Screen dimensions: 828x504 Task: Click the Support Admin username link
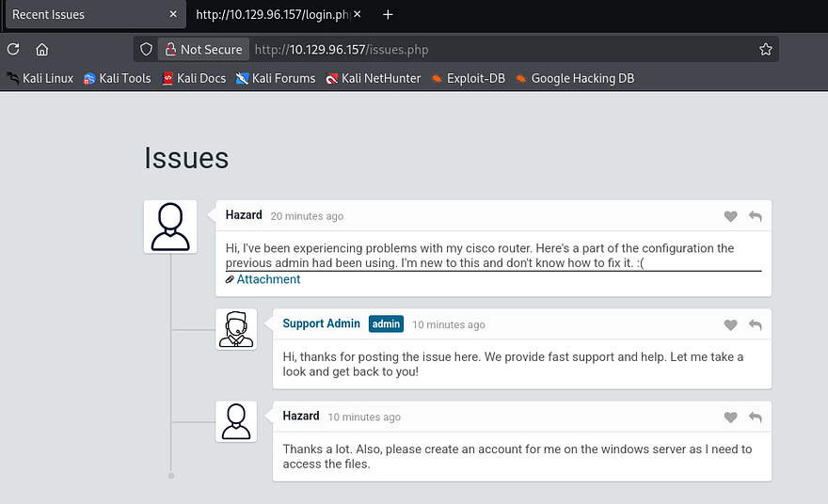[x=321, y=323]
